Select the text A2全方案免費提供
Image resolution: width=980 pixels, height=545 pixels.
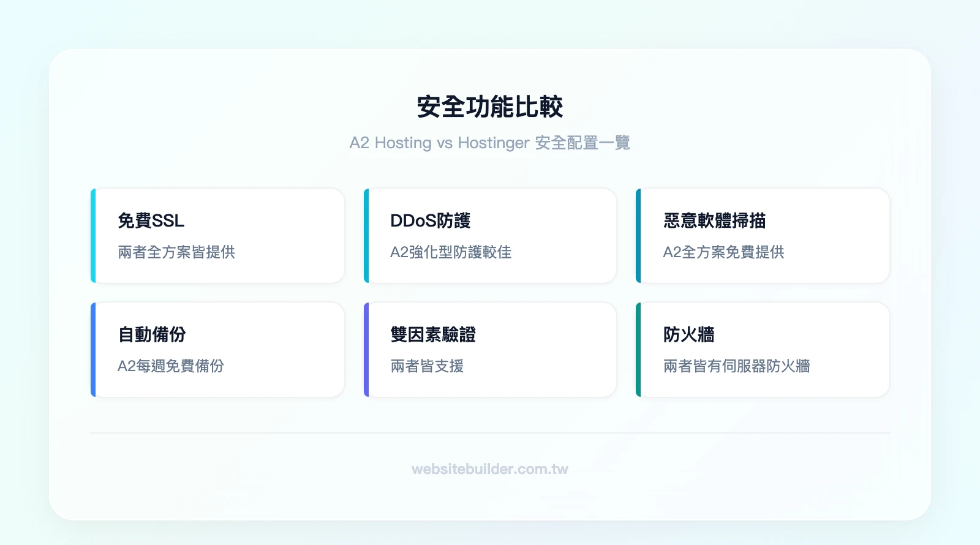point(724,252)
